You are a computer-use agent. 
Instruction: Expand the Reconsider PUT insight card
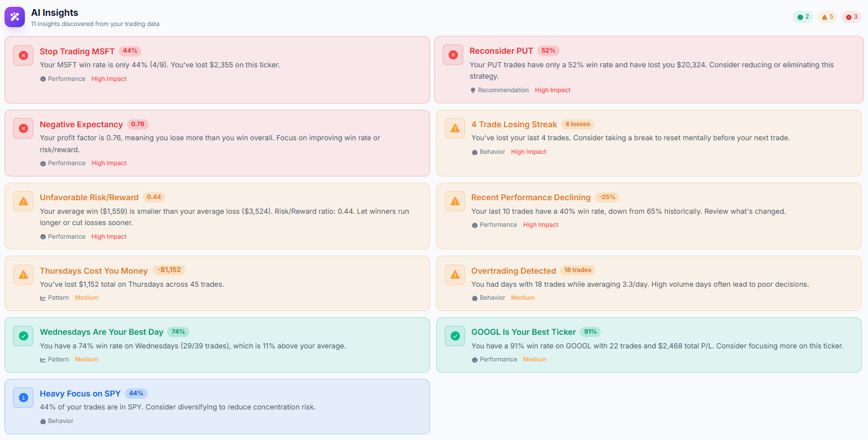(649, 70)
